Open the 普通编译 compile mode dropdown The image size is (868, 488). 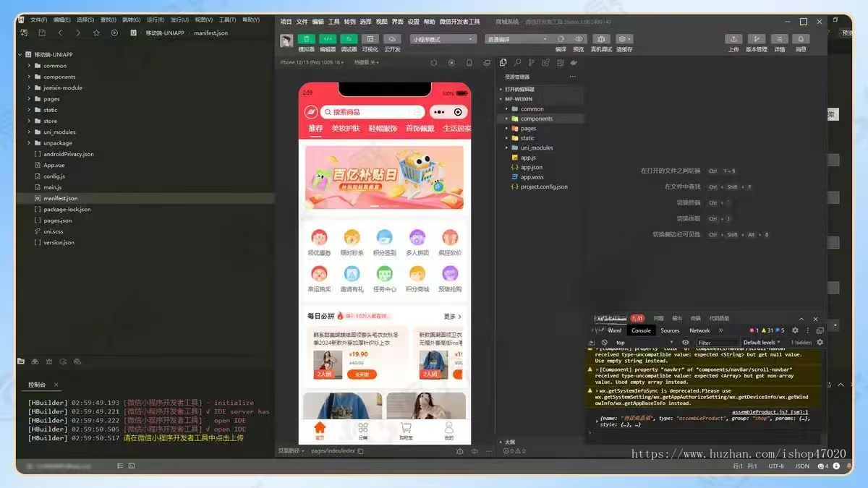(518, 39)
